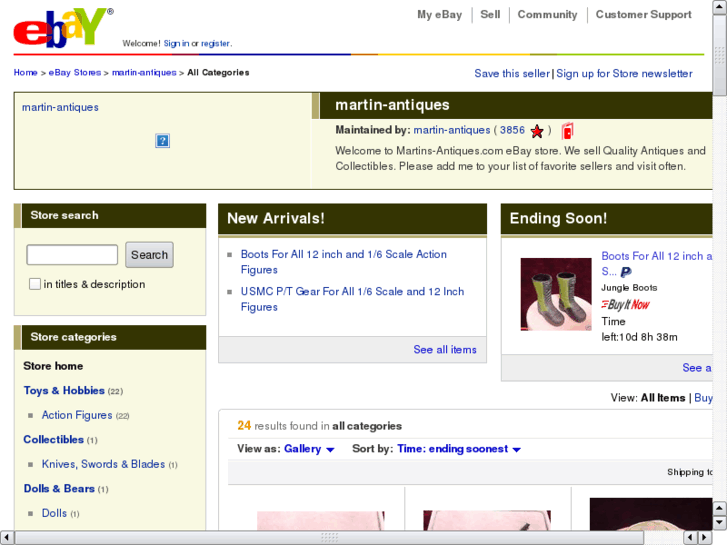
Task: Click See all items in New Arrivals
Action: (445, 350)
